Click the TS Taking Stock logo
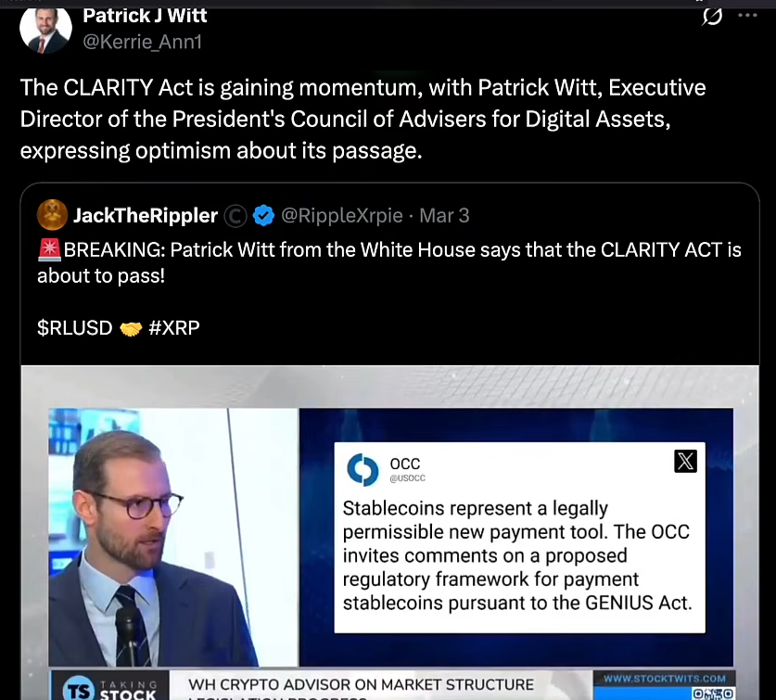The height and width of the screenshot is (700, 776). [110, 688]
